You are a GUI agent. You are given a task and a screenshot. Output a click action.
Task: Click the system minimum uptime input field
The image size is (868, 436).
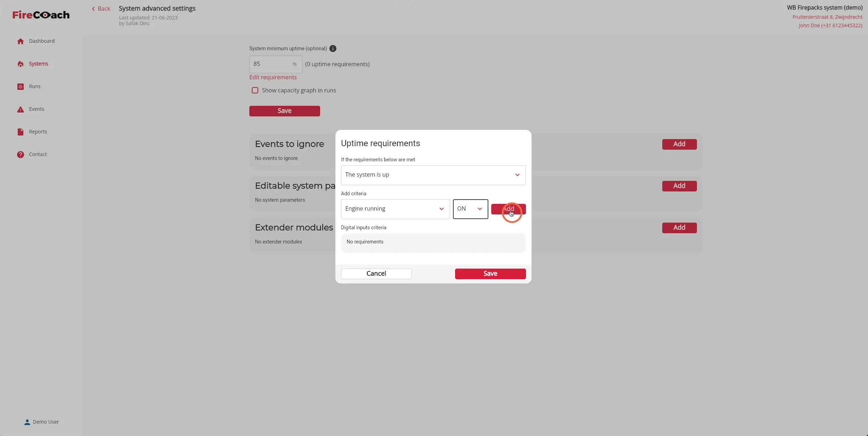pos(276,64)
